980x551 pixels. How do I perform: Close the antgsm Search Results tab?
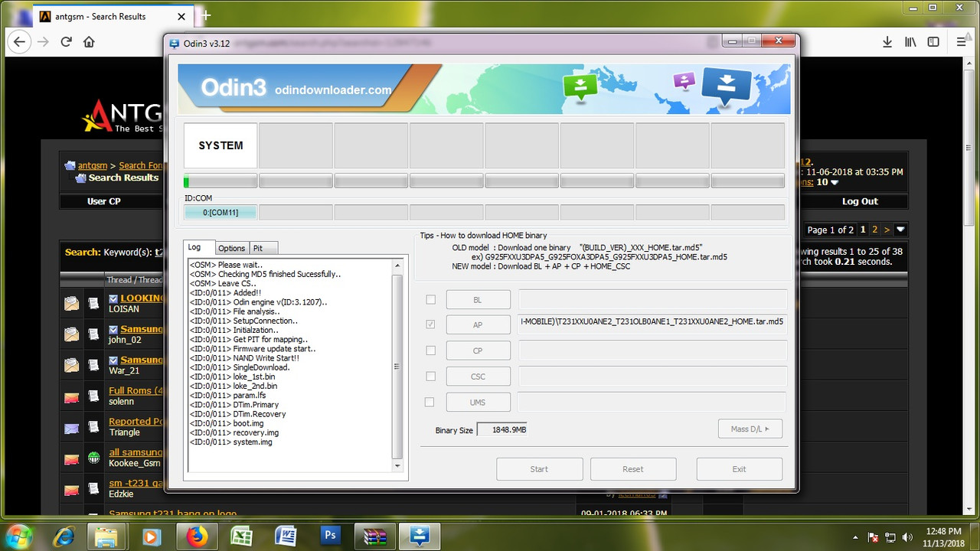pos(181,16)
